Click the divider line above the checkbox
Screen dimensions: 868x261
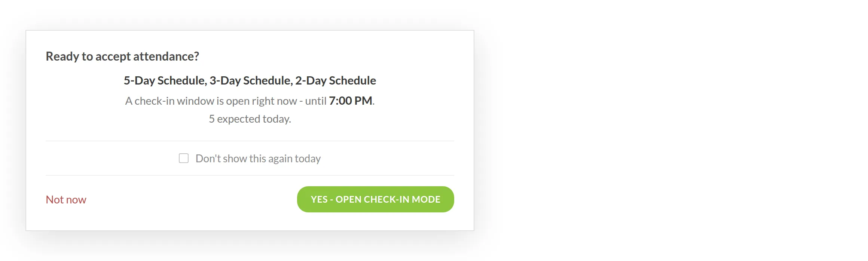click(x=250, y=141)
